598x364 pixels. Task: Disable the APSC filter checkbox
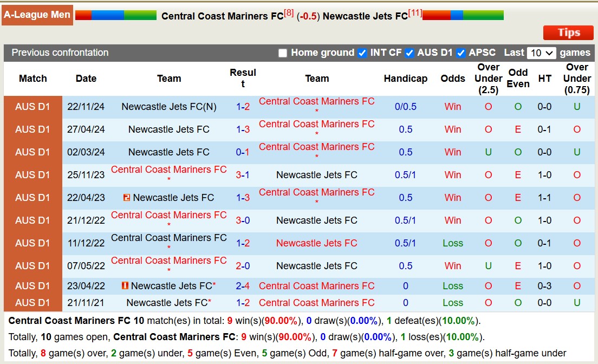pos(461,53)
